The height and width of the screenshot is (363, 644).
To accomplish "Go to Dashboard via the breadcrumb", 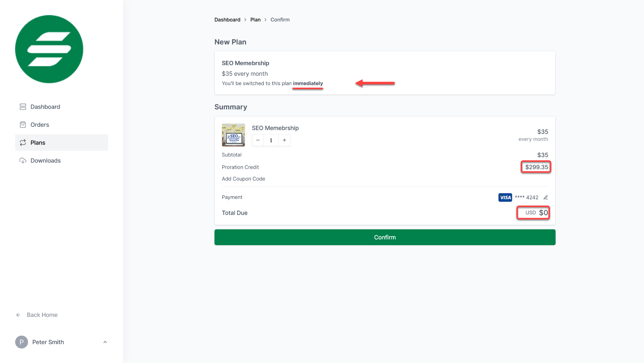I will click(227, 19).
